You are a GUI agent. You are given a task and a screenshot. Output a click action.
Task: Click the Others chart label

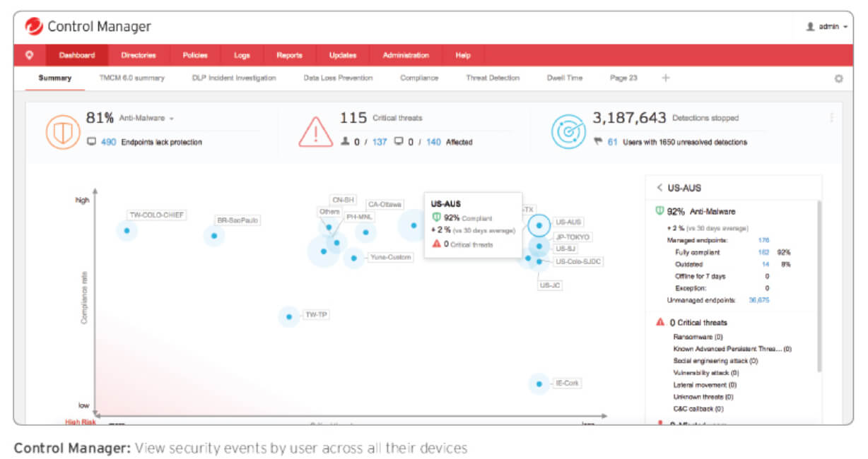(x=329, y=211)
